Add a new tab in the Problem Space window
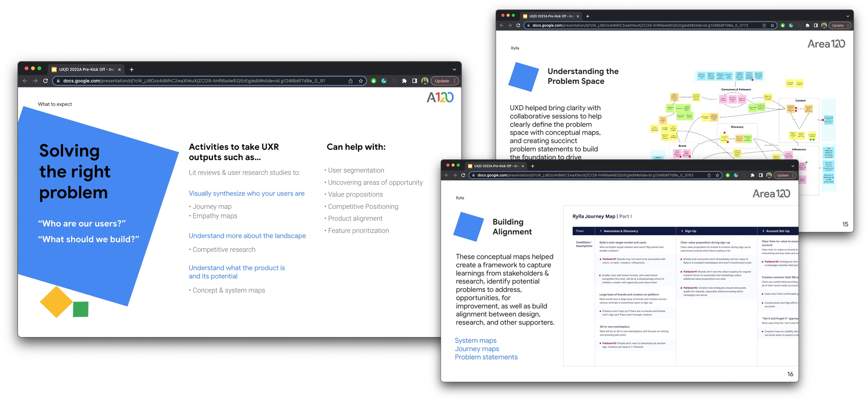Image resolution: width=868 pixels, height=401 pixels. click(x=588, y=16)
